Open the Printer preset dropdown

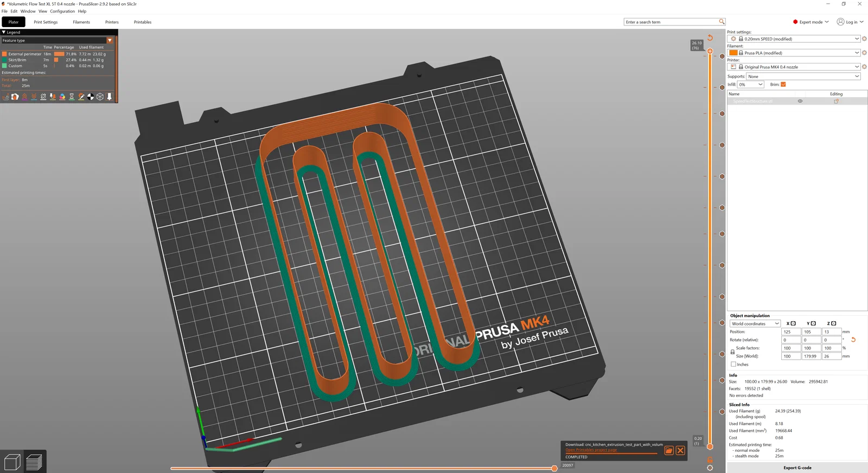pyautogui.click(x=795, y=67)
